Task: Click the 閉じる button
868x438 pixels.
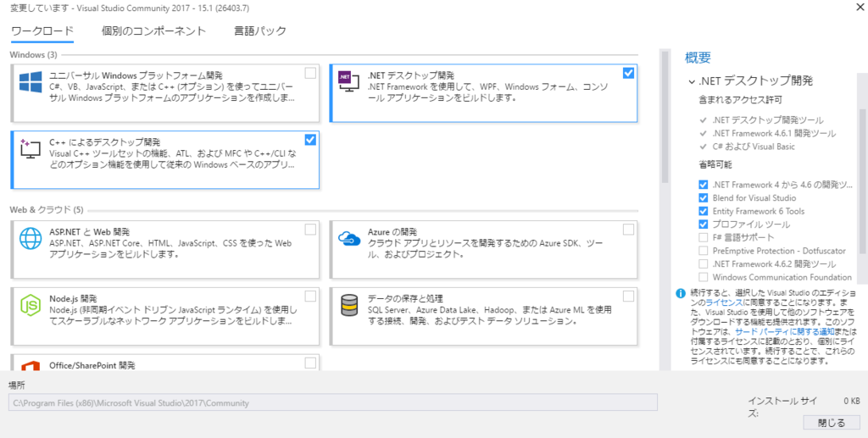Action: click(832, 423)
